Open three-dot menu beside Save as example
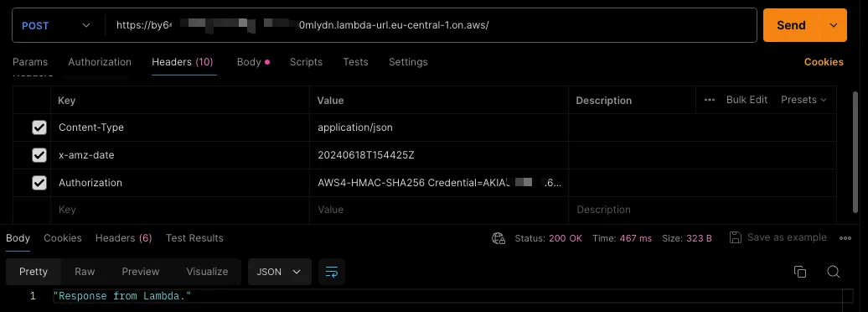 [x=845, y=238]
